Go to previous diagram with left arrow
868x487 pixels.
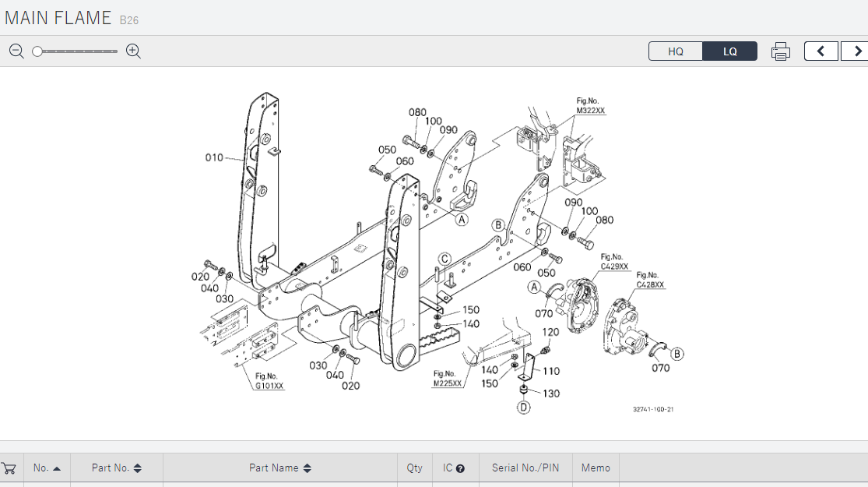pyautogui.click(x=821, y=51)
